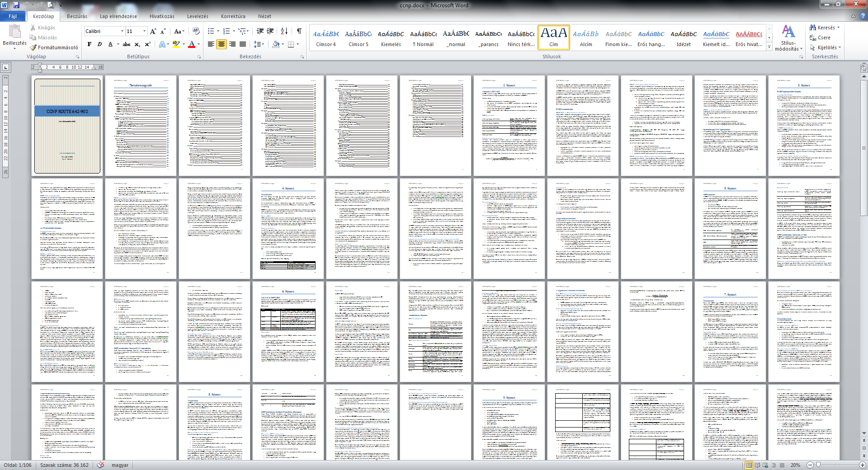Click the Help question mark icon
Screen dimensions: 868x470
click(x=863, y=16)
